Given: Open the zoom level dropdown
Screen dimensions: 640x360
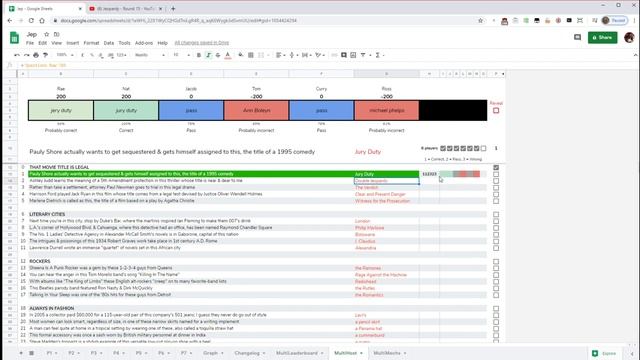Looking at the screenshot, I should [x=65, y=55].
